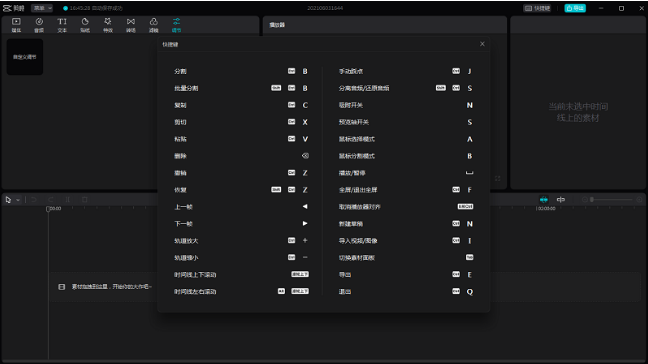Select the 自定义调节 custom adjustment thumbnail
The image size is (648, 364).
25,57
